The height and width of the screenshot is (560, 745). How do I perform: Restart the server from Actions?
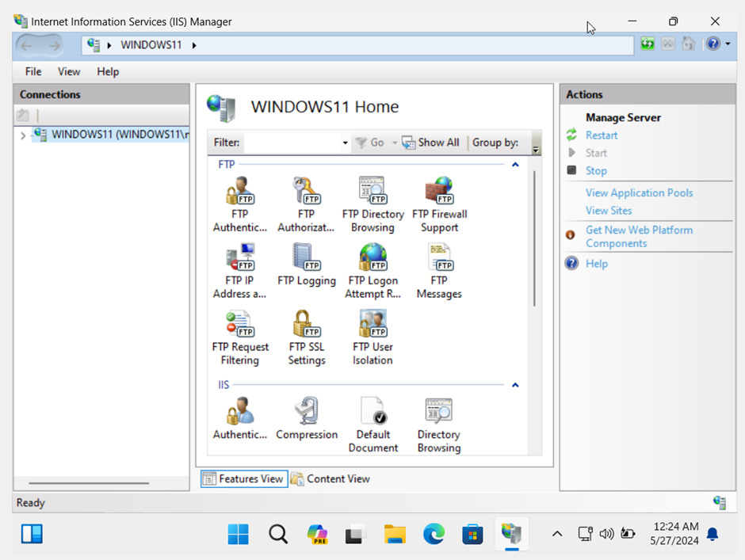(x=601, y=135)
